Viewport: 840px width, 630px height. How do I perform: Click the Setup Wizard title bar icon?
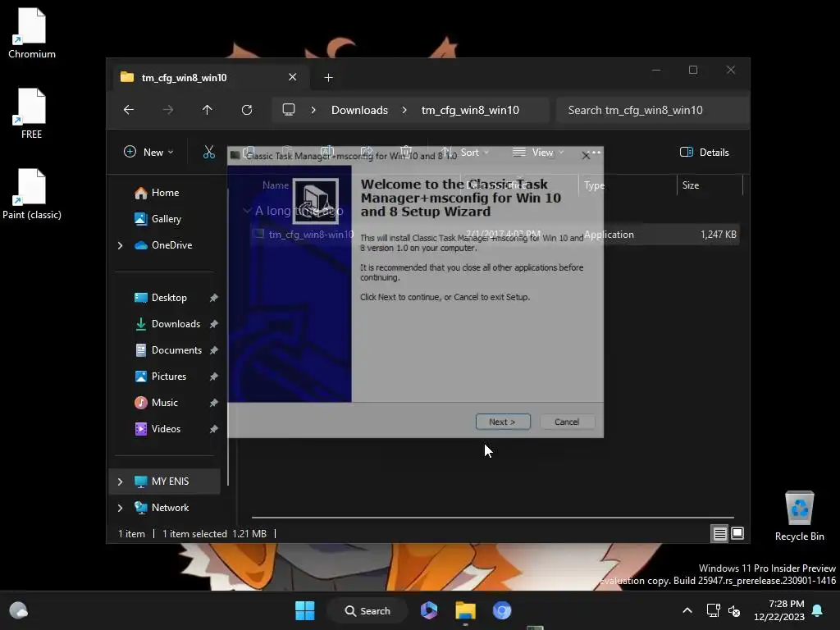235,155
